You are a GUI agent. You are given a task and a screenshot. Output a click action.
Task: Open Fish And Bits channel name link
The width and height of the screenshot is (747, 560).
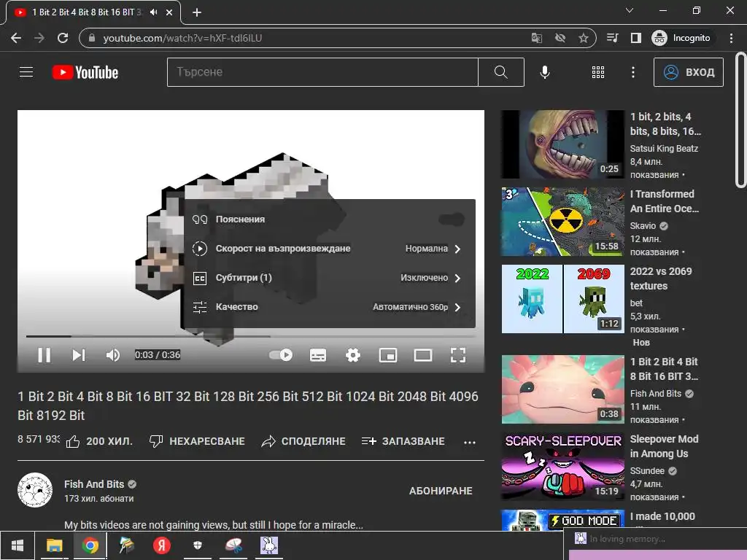pyautogui.click(x=94, y=484)
